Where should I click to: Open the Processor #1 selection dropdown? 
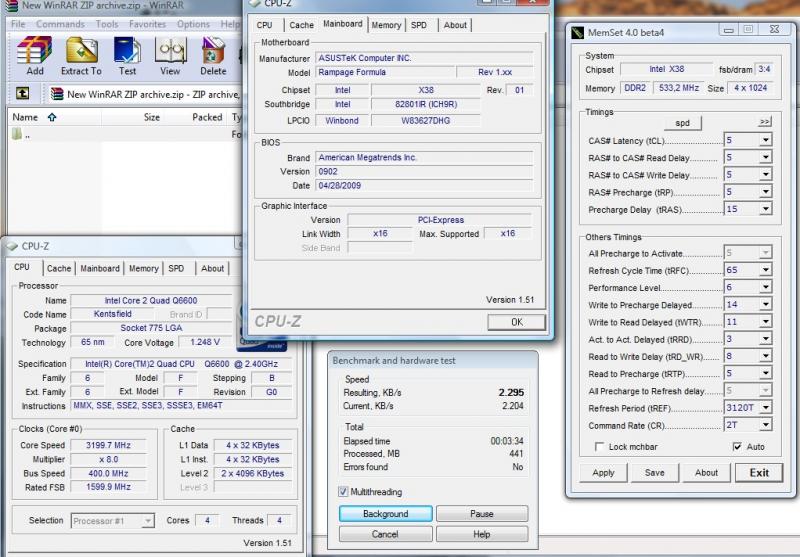click(148, 521)
